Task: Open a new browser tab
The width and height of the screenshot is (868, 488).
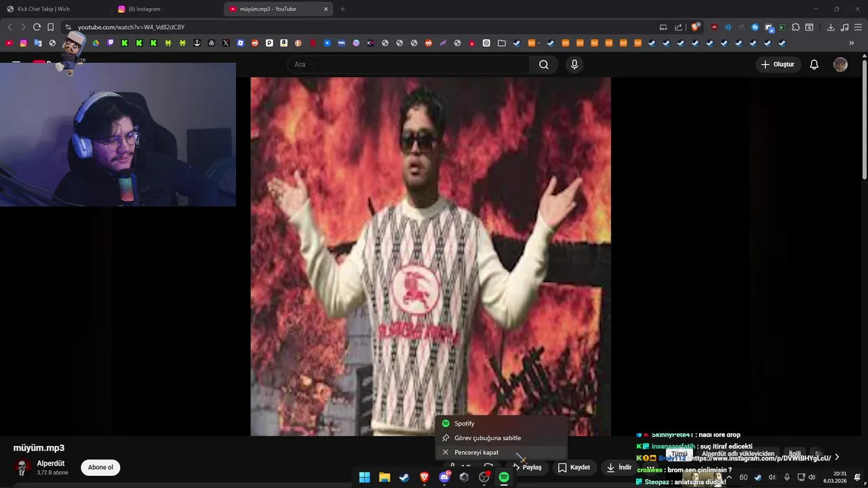Action: tap(342, 9)
